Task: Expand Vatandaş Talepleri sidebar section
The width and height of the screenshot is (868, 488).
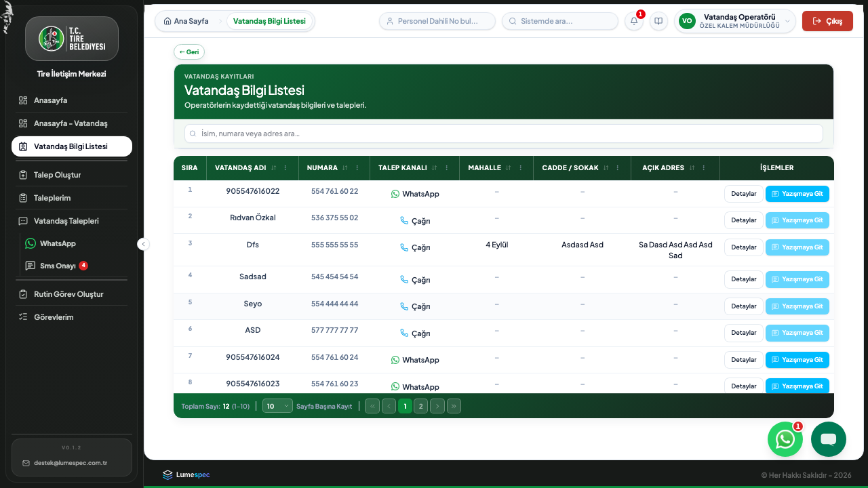Action: tap(72, 221)
